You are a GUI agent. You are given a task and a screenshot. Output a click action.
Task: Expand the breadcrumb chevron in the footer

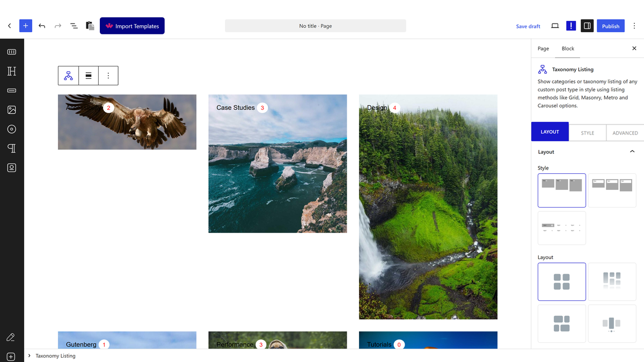point(29,356)
